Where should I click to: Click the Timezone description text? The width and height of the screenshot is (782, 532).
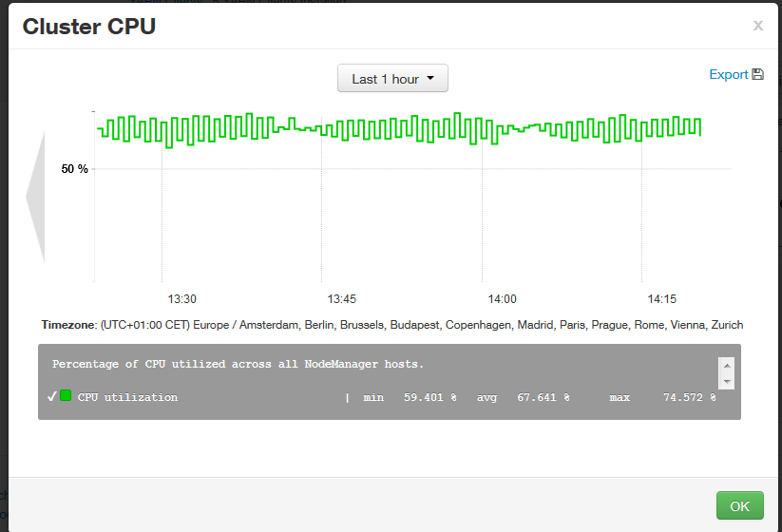pos(392,325)
